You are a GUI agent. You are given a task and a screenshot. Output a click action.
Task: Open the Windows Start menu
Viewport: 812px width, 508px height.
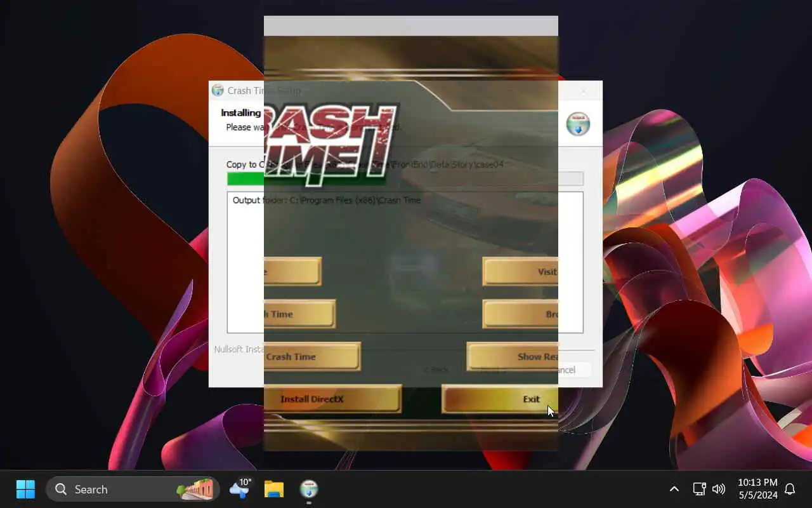tap(25, 489)
